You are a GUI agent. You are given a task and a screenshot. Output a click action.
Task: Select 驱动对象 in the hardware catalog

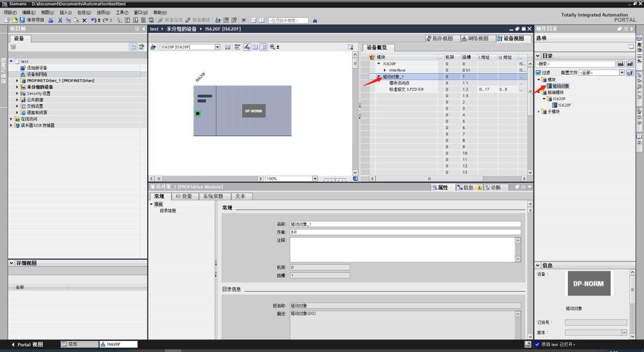coord(561,86)
